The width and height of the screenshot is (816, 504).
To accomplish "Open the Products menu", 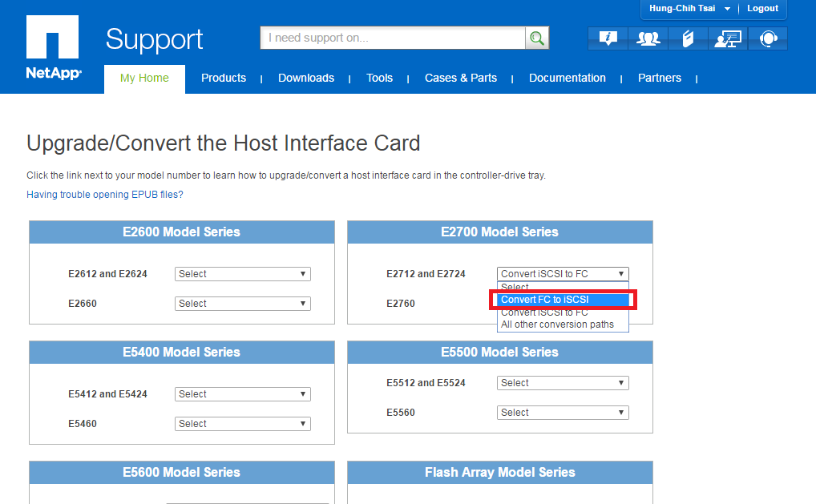I will coord(224,78).
